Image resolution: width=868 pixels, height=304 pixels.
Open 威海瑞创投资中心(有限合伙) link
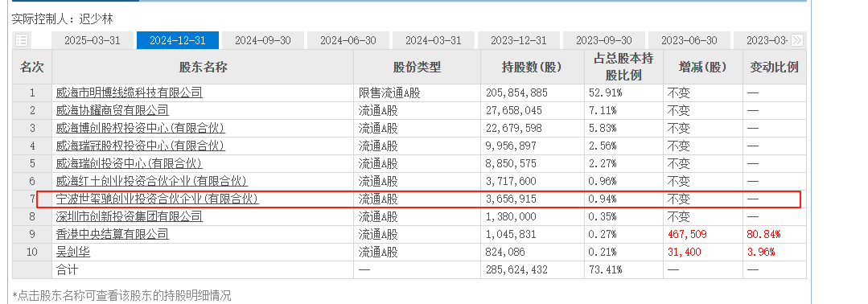[130, 163]
